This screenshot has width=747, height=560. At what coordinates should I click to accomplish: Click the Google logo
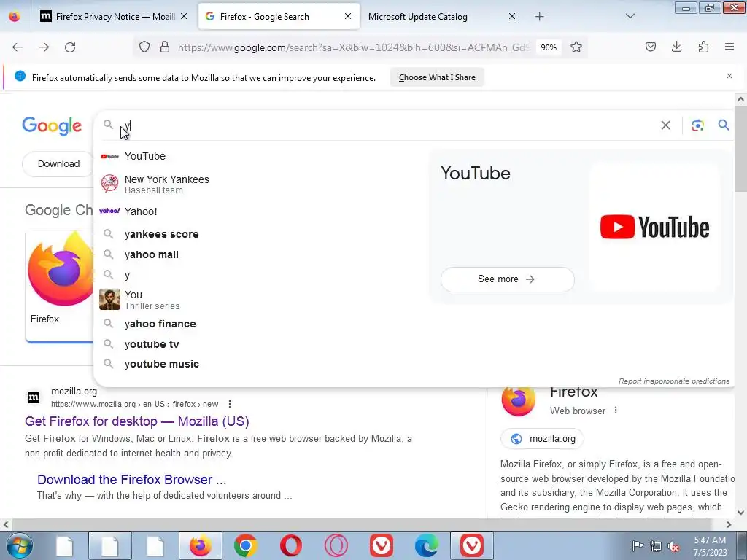(52, 126)
